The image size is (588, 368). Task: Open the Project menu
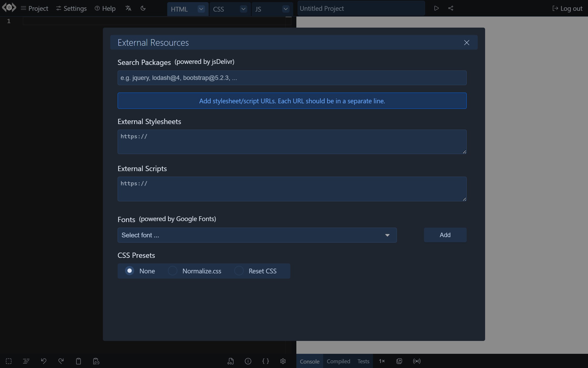(34, 8)
